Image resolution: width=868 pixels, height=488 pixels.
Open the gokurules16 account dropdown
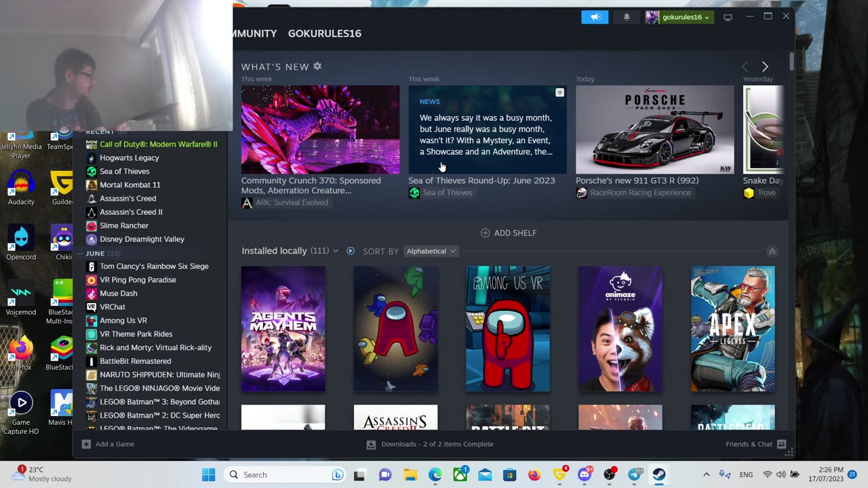tap(679, 17)
